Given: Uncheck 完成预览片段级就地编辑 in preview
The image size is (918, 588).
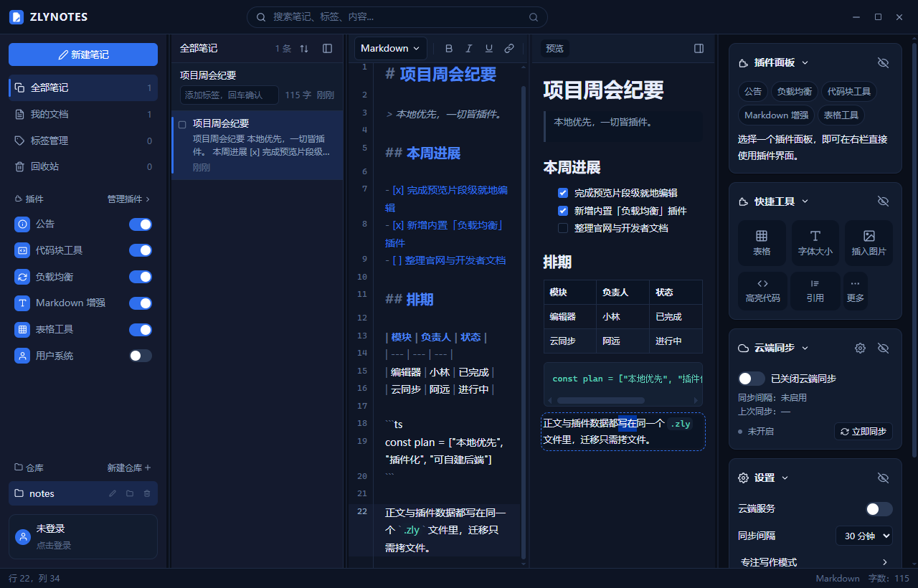Looking at the screenshot, I should coord(563,193).
